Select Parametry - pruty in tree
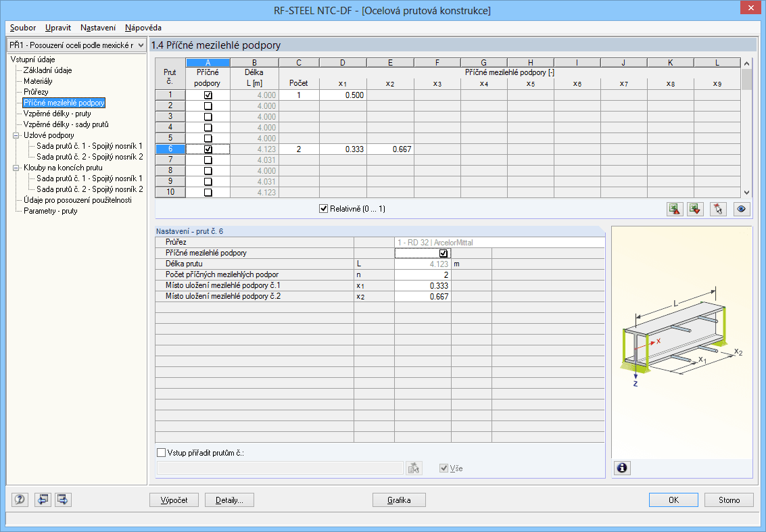The width and height of the screenshot is (766, 532). point(51,211)
